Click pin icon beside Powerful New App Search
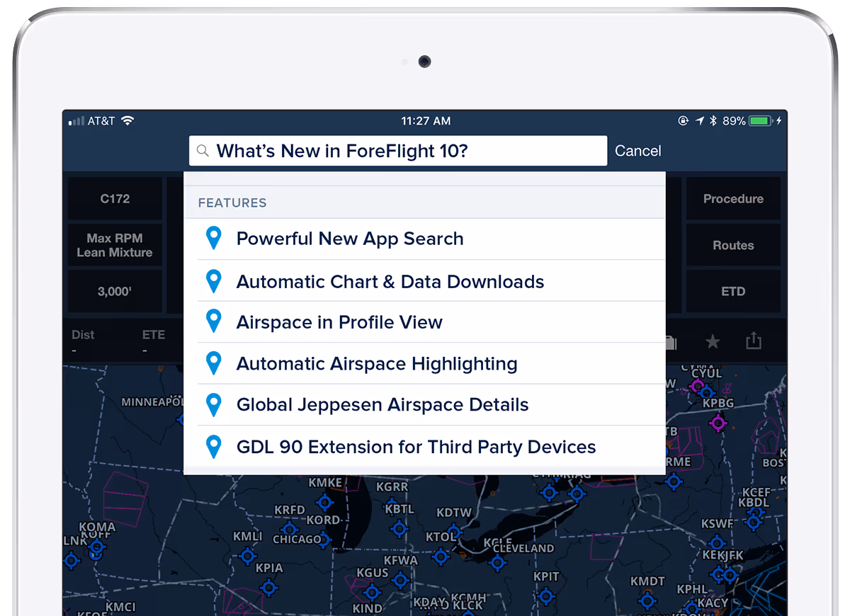850x616 pixels. (x=213, y=239)
